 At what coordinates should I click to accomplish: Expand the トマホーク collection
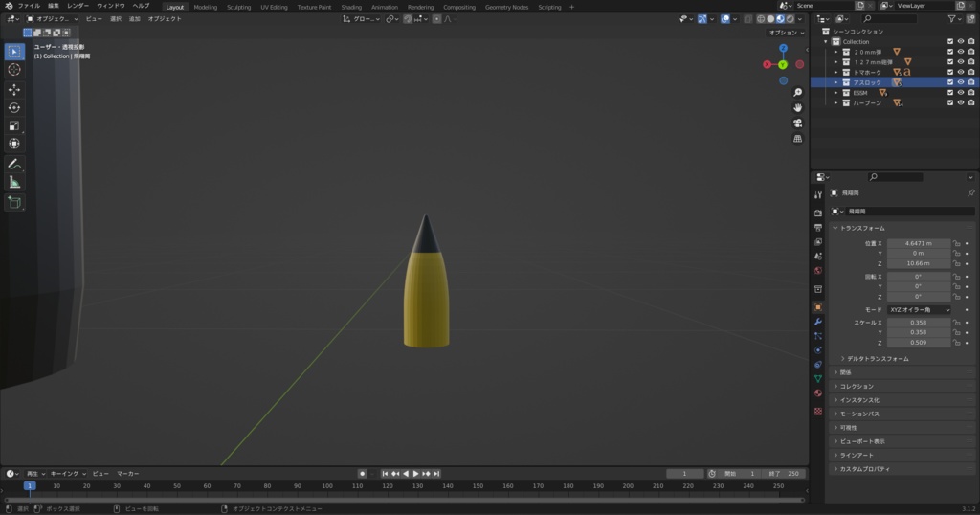pos(835,73)
